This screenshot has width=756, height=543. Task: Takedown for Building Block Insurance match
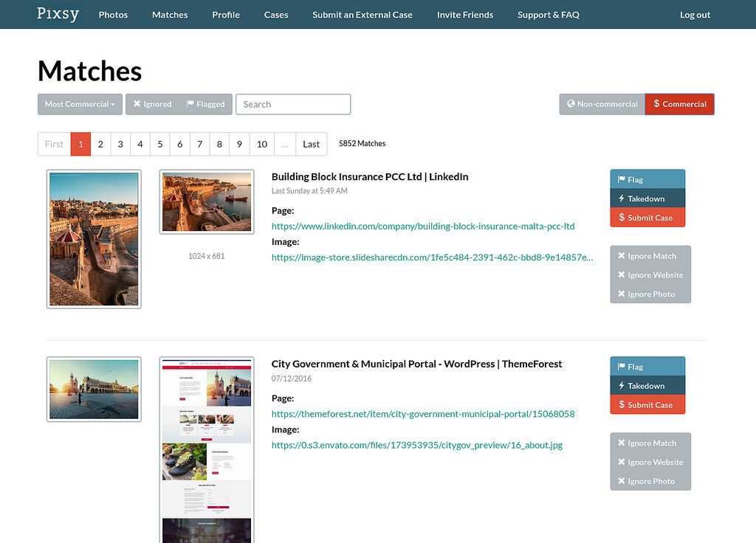point(647,198)
